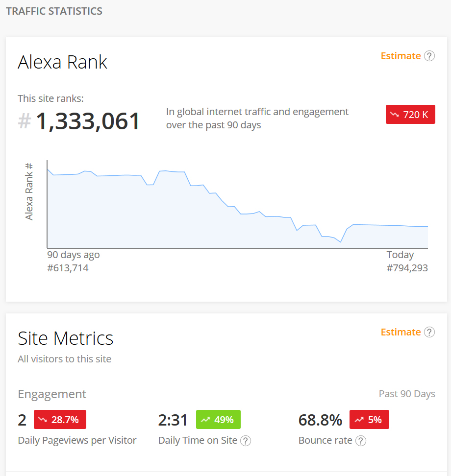Click the red 720 K rank change badge
Viewport: 451px width, 476px height.
[x=410, y=115]
